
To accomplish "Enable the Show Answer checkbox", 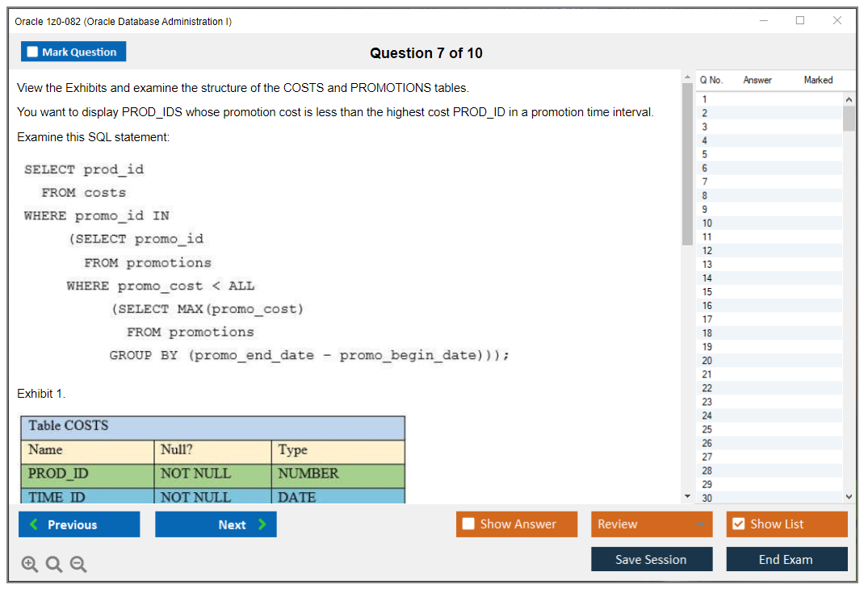I will pyautogui.click(x=468, y=524).
